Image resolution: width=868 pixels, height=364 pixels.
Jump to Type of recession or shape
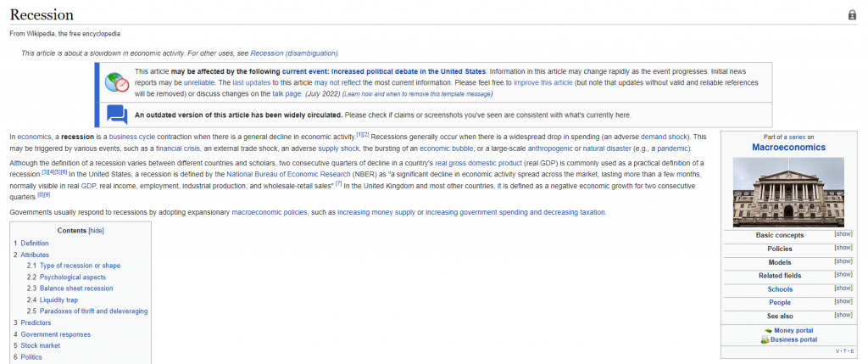[x=80, y=266]
